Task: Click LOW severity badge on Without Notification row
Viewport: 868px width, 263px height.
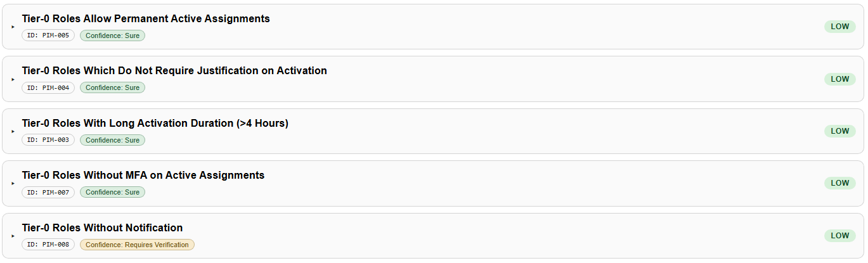Action: [x=839, y=236]
